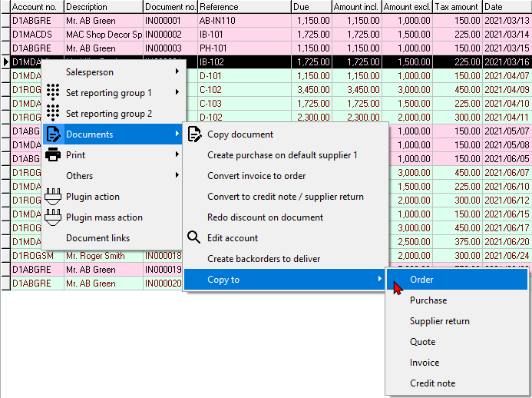Click account cell D1MACDS
532x398 pixels.
(x=38, y=35)
